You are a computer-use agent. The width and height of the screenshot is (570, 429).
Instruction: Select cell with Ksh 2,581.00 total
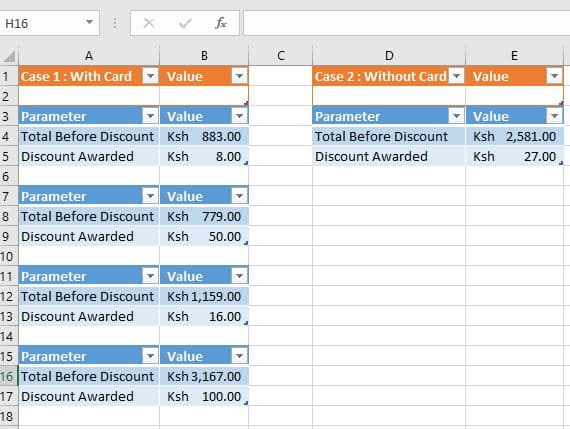(514, 136)
